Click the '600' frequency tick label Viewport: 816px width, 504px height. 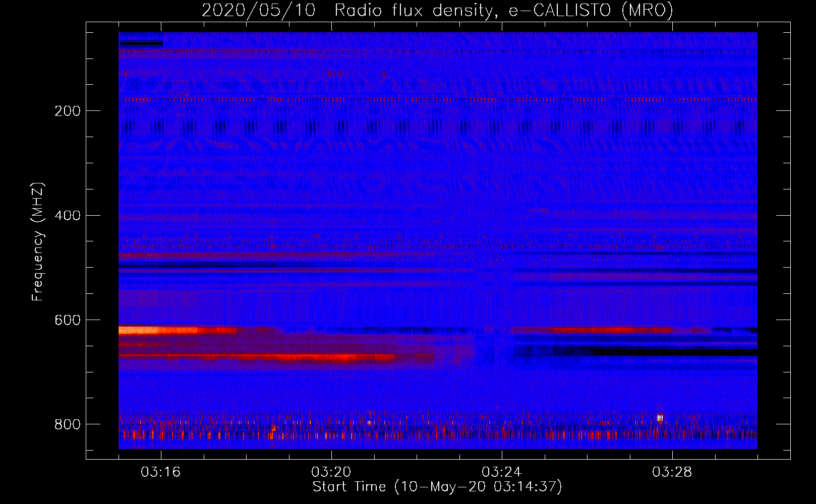(x=68, y=320)
